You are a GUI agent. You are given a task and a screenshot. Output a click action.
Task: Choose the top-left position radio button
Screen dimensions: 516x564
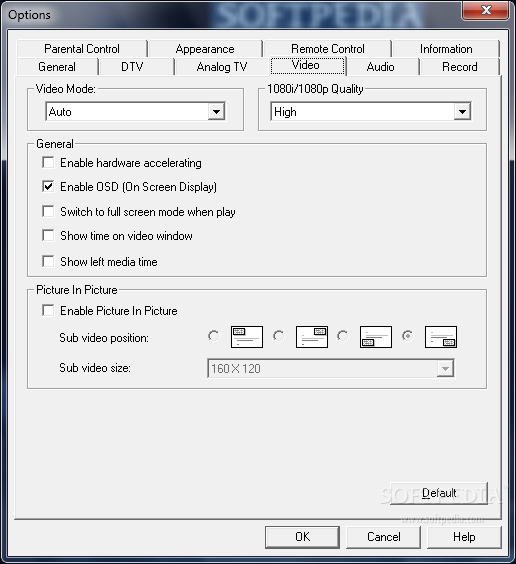pyautogui.click(x=214, y=336)
